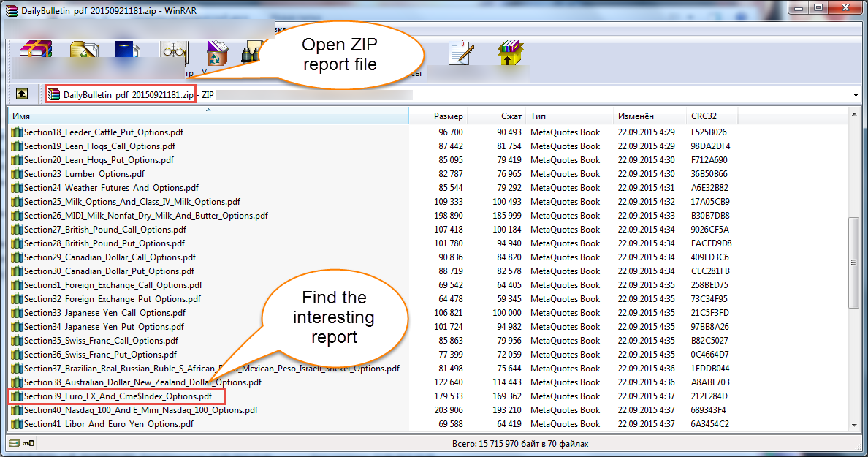Click the file icon of Section18_Feeder_Cattle_Put_Options.pdf
This screenshot has height=457, width=868.
(17, 132)
